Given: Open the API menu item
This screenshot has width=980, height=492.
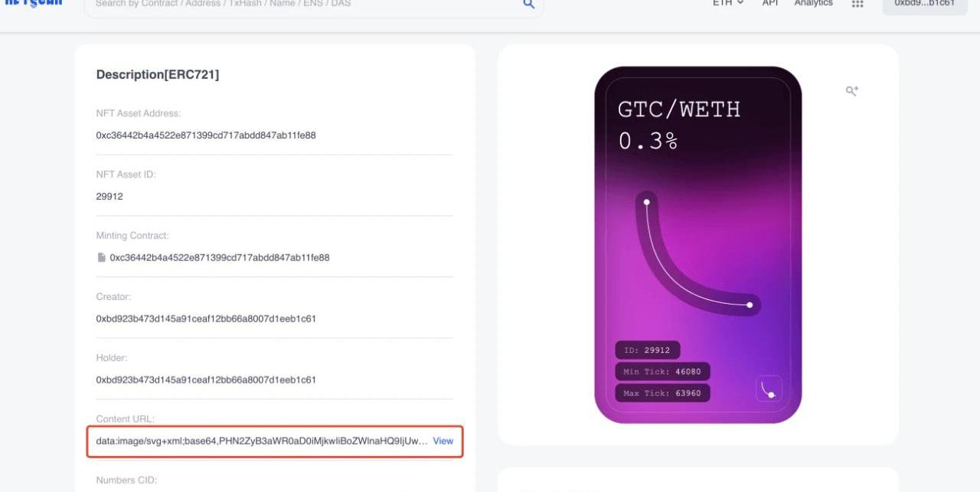Looking at the screenshot, I should point(770,4).
